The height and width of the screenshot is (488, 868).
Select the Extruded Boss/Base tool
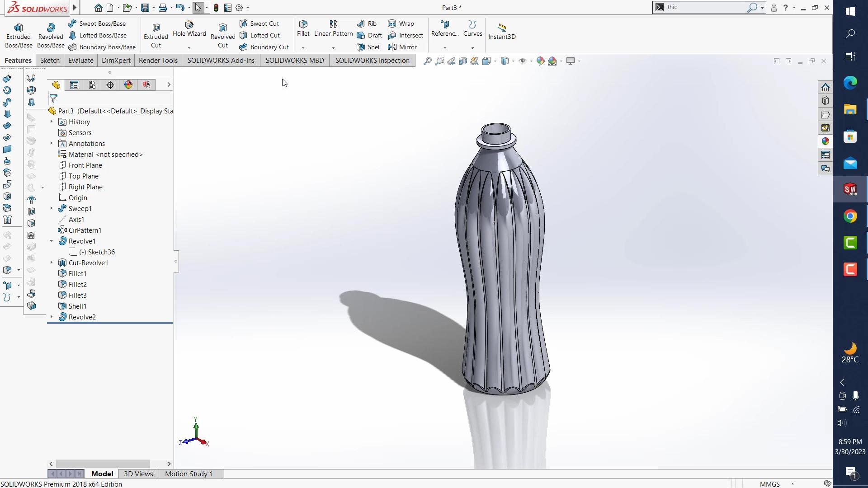(x=18, y=34)
